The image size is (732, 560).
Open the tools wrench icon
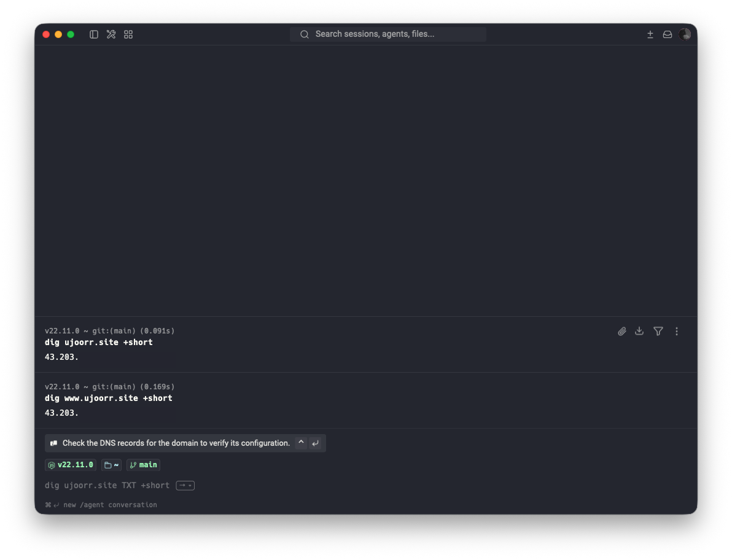(111, 34)
